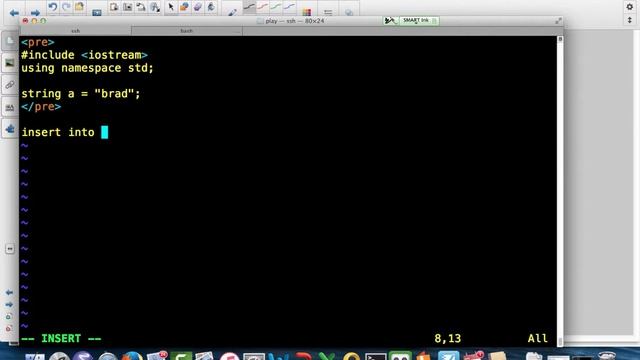This screenshot has width=640, height=360.
Task: Click the magnifier zoom icon in toolbar
Action: click(x=155, y=7)
